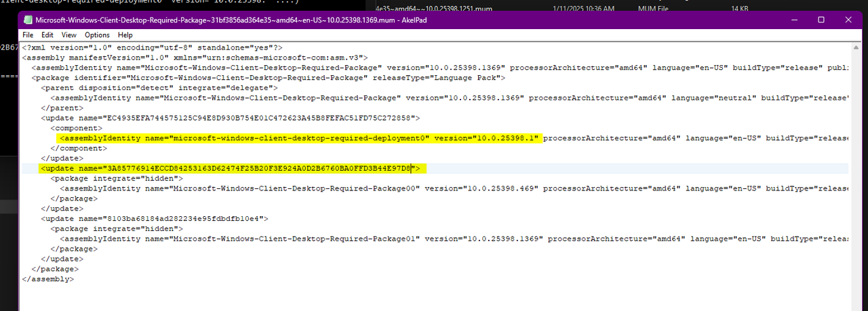This screenshot has width=868, height=311.
Task: Click the final closing </package> tag before </assembly>
Action: pyautogui.click(x=55, y=268)
